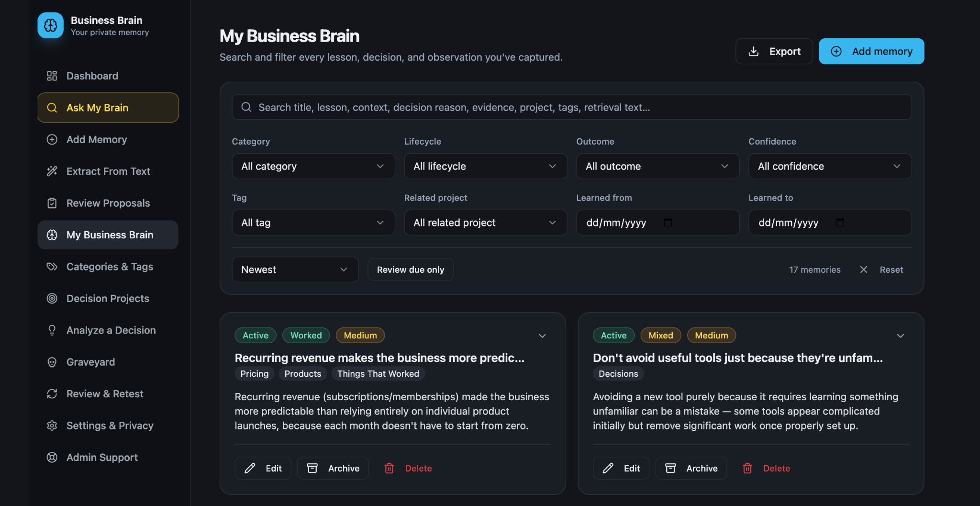Edit the Recurring revenue memory

tap(263, 468)
